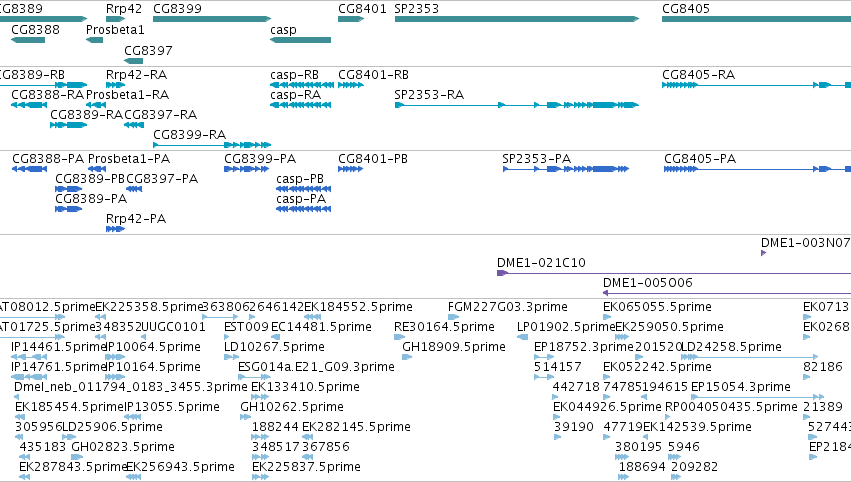
Task: Click the Rrp42 gene arrow
Action: (116, 19)
